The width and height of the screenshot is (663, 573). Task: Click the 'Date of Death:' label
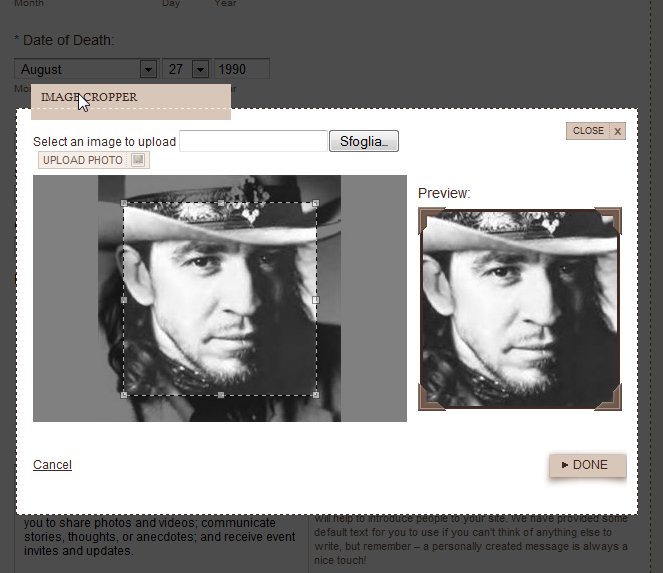[68, 40]
